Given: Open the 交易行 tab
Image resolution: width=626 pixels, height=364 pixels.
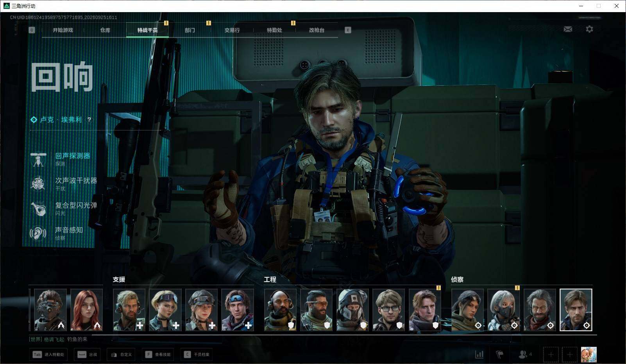Looking at the screenshot, I should 232,30.
